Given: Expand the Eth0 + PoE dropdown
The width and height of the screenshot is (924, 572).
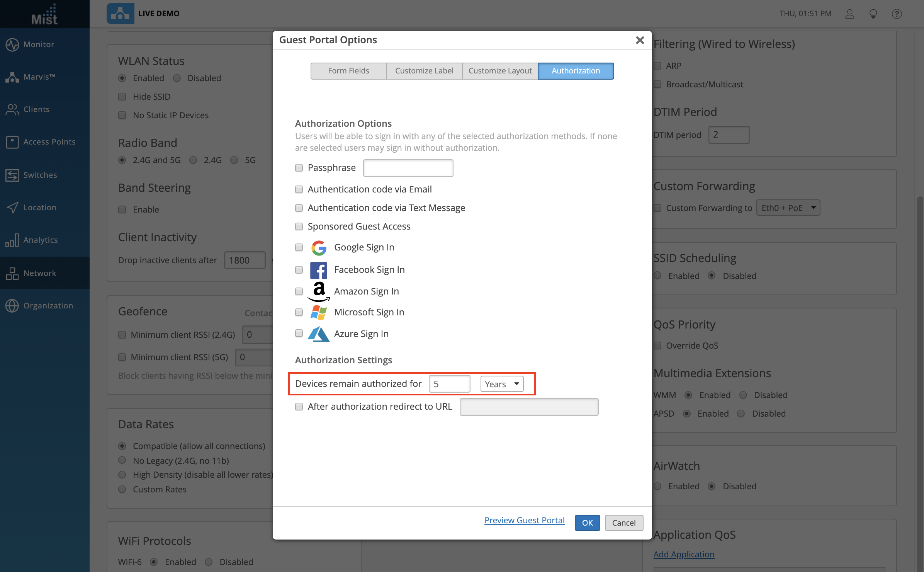Looking at the screenshot, I should [788, 208].
